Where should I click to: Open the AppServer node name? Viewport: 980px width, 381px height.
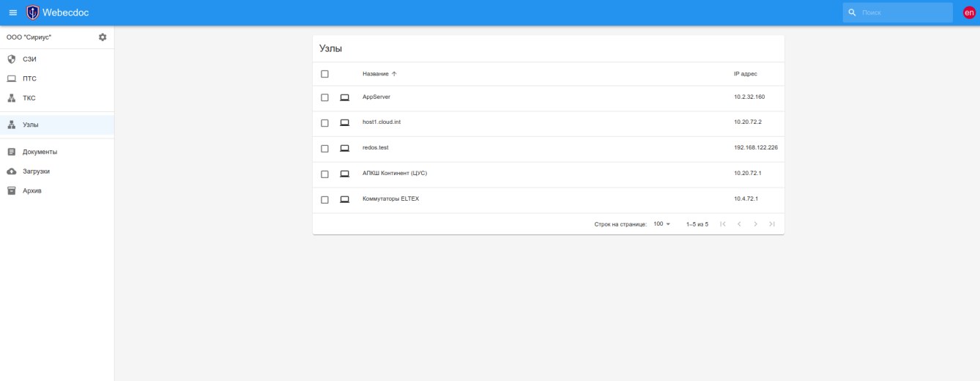pos(377,97)
